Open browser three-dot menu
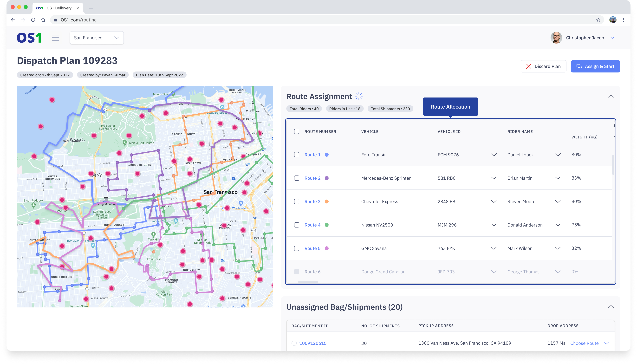 point(623,20)
